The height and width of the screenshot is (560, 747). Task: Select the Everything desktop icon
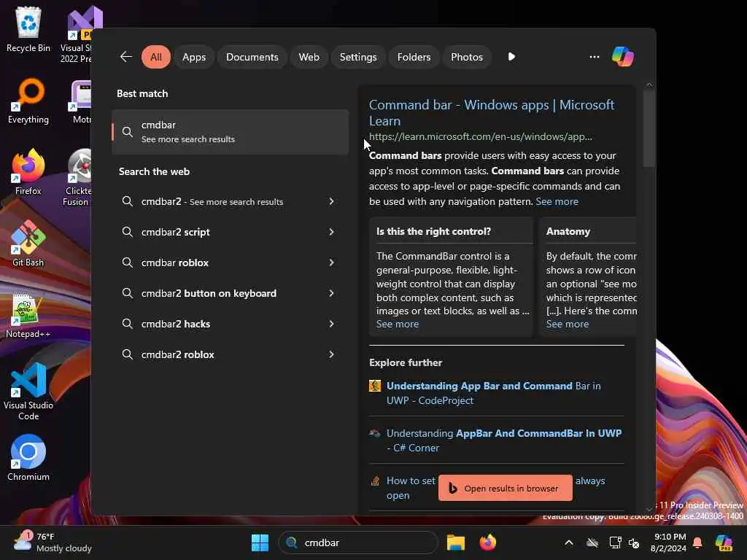tap(28, 101)
